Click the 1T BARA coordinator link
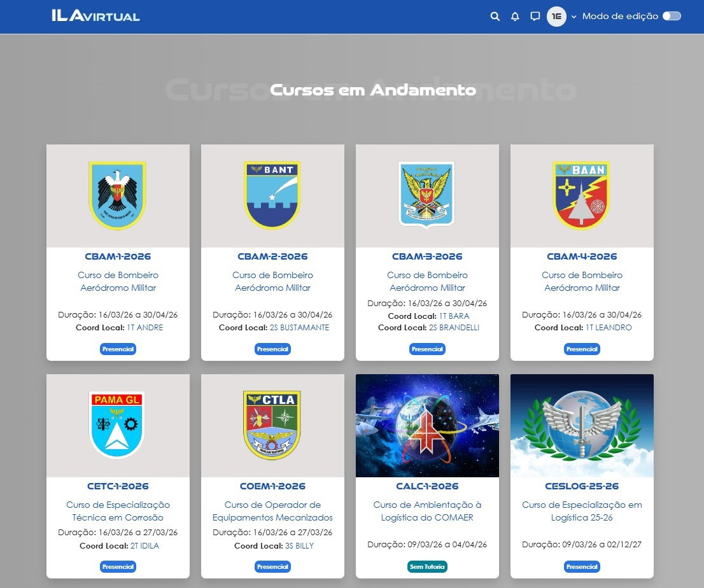The image size is (704, 588). point(454,316)
